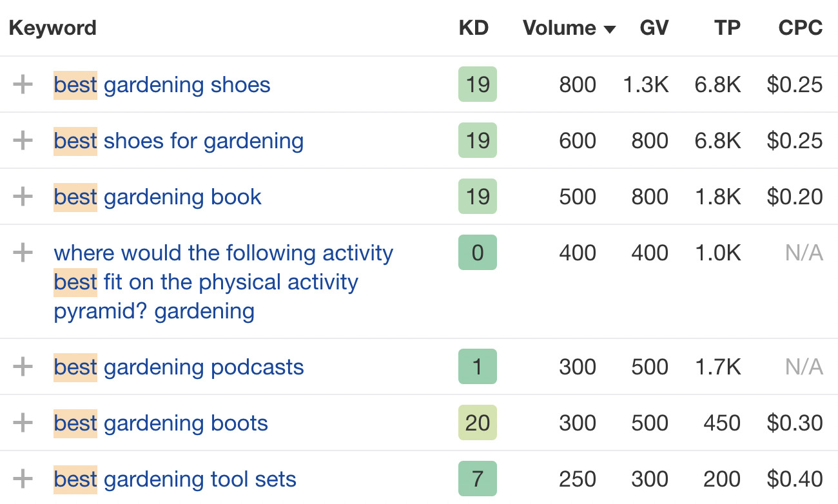Viewport: 838px width, 504px height.
Task: Click the KD score 19 for "best gardening shoes"
Action: click(477, 84)
